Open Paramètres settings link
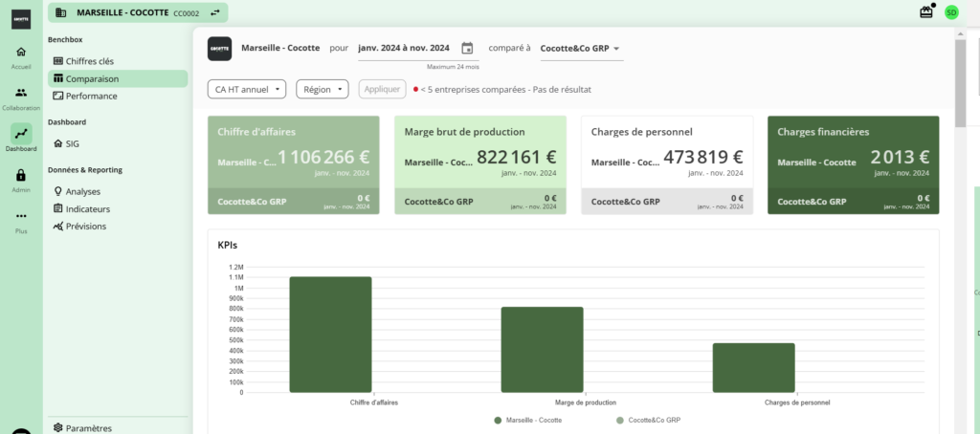980x434 pixels. coord(88,427)
